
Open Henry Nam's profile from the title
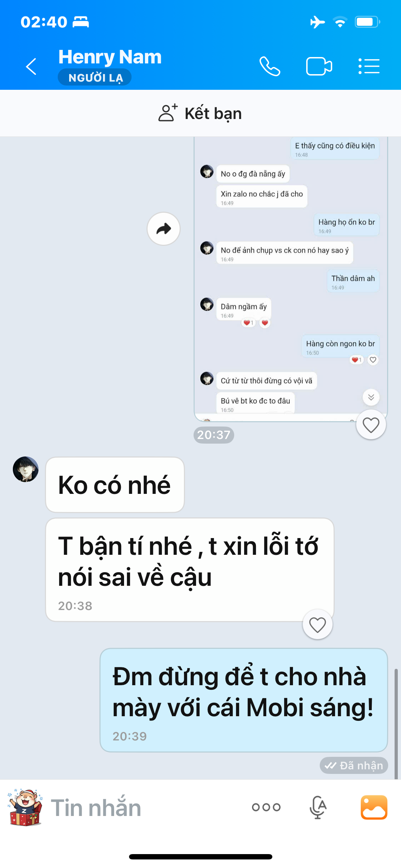[110, 57]
